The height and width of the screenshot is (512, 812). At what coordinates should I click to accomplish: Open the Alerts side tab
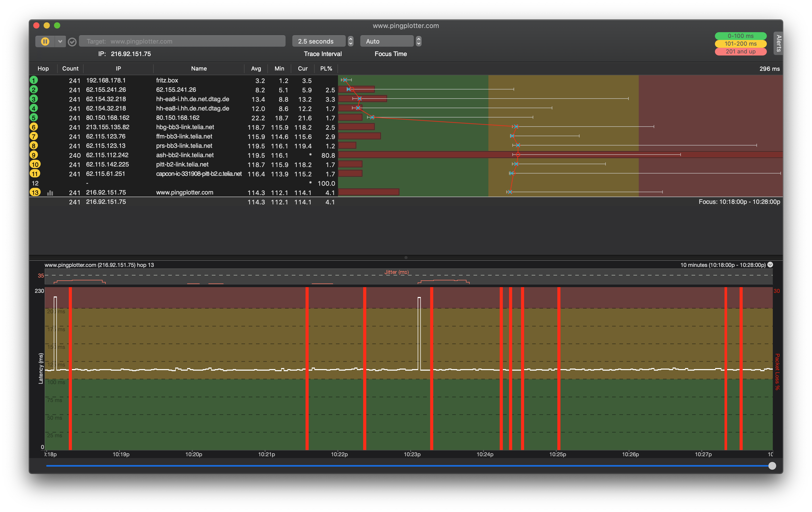click(x=778, y=43)
